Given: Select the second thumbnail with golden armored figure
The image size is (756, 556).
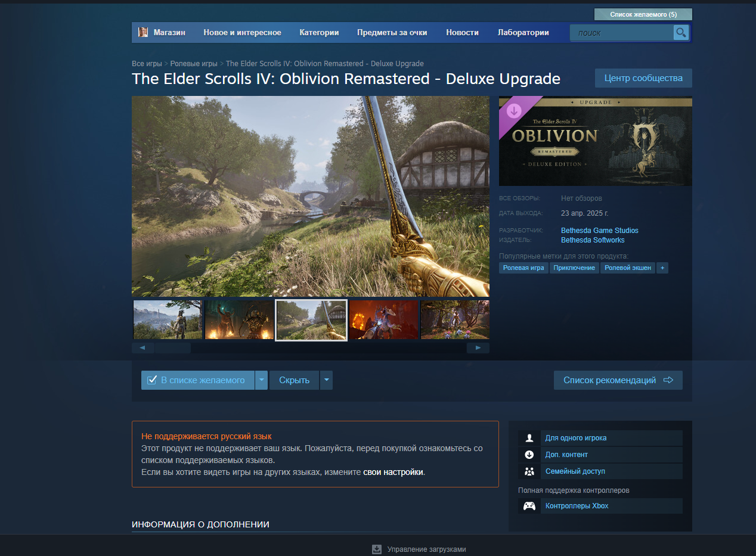Looking at the screenshot, I should click(239, 320).
